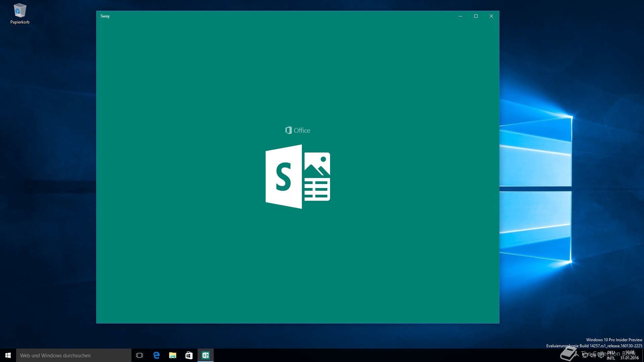Open the Windows Store from the taskbar

[x=189, y=355]
